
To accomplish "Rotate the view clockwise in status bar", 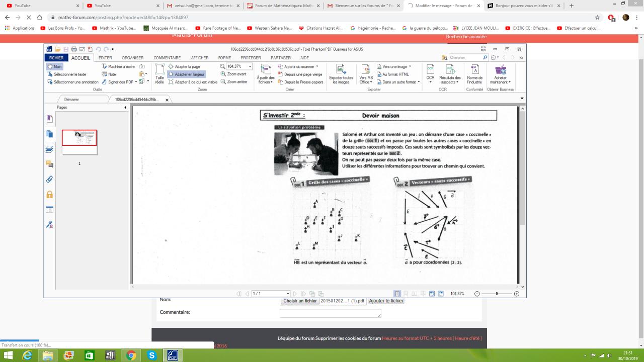I will point(441,294).
